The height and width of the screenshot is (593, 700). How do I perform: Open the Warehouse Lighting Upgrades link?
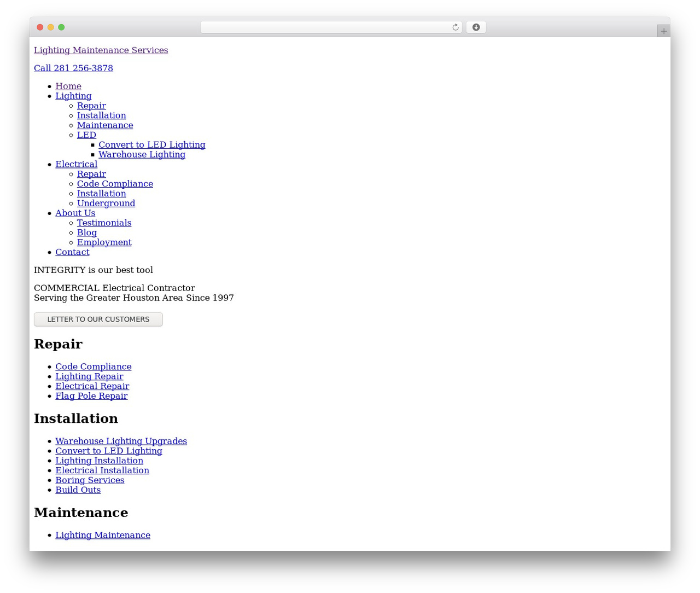point(121,441)
